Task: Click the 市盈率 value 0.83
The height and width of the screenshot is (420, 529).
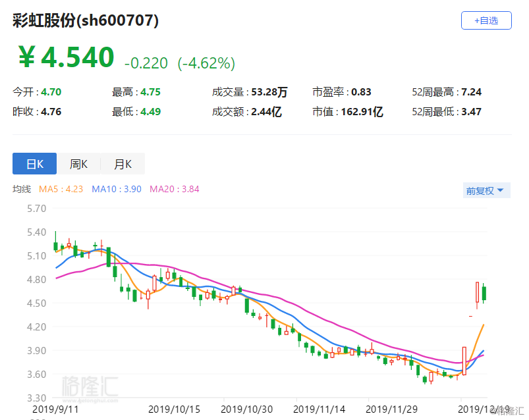Action: point(361,92)
